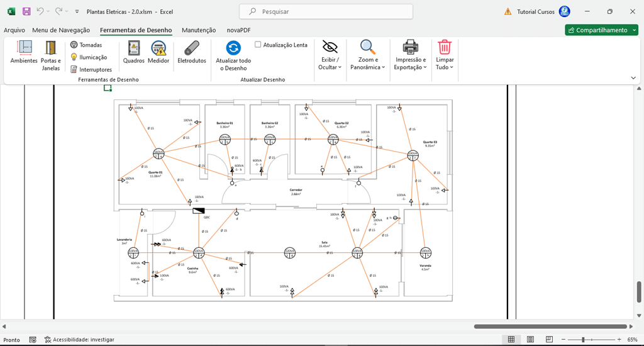Open the Ambientes drawing tool
The width and height of the screenshot is (644, 346).
[x=24, y=52]
